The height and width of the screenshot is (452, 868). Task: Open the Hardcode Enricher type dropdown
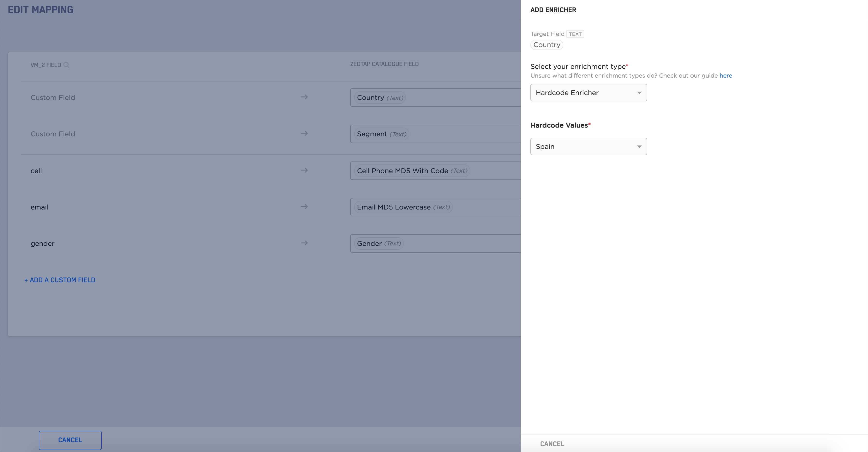[x=588, y=93]
